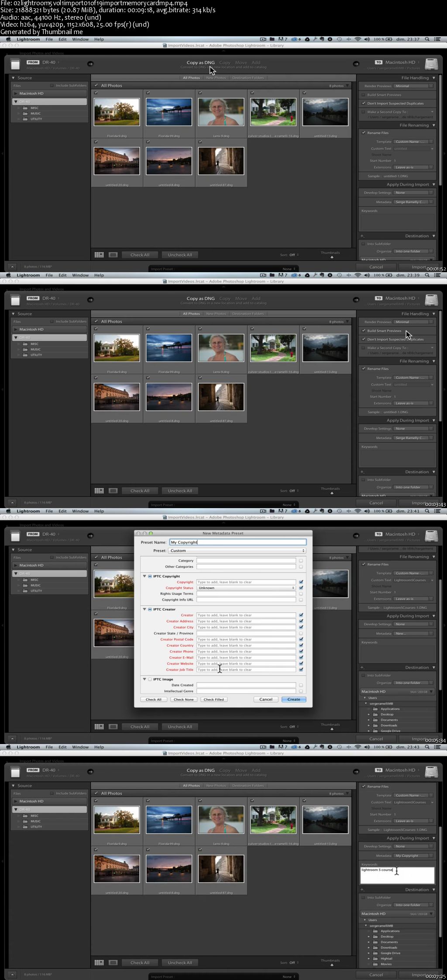The image size is (447, 980).
Task: Click the hard drive icon in the 23:37 frame
Action: 431,64
